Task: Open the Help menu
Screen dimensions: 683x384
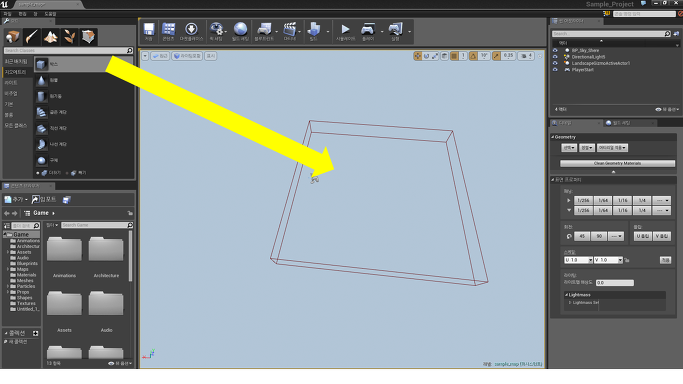Action: [x=51, y=14]
